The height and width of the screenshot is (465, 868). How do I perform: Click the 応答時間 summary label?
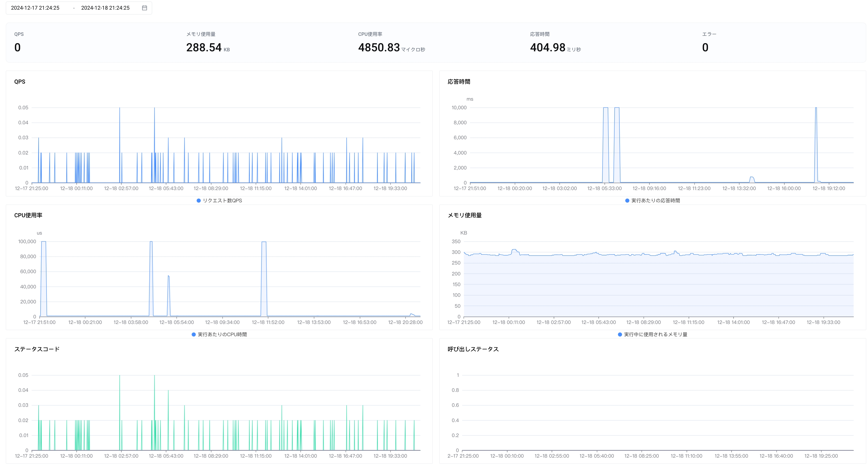pos(540,34)
